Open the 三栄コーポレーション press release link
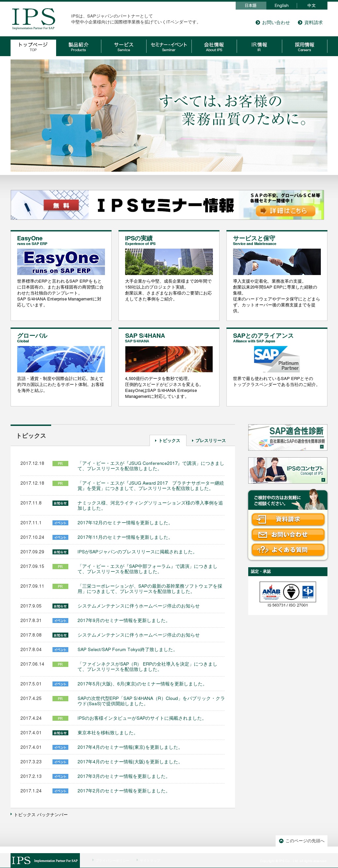338x868 pixels. coord(150,589)
